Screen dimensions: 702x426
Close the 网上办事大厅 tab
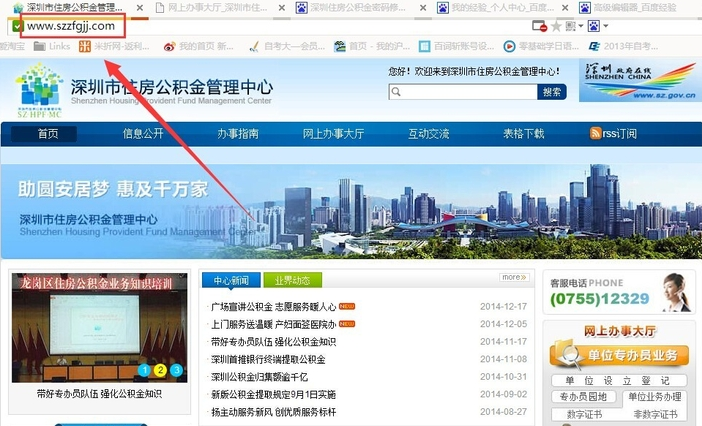[282, 8]
